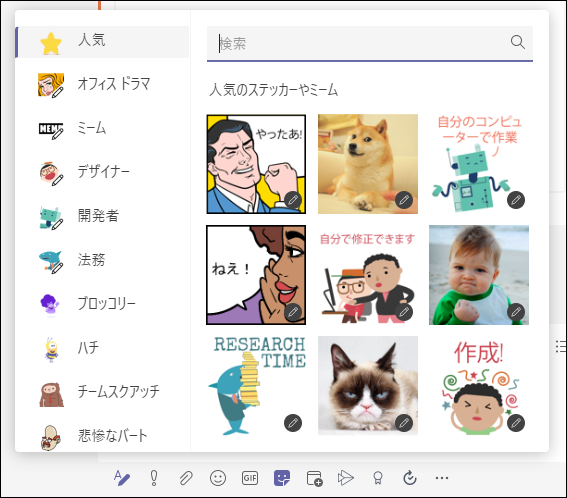Select the 人気 category tab

102,42
